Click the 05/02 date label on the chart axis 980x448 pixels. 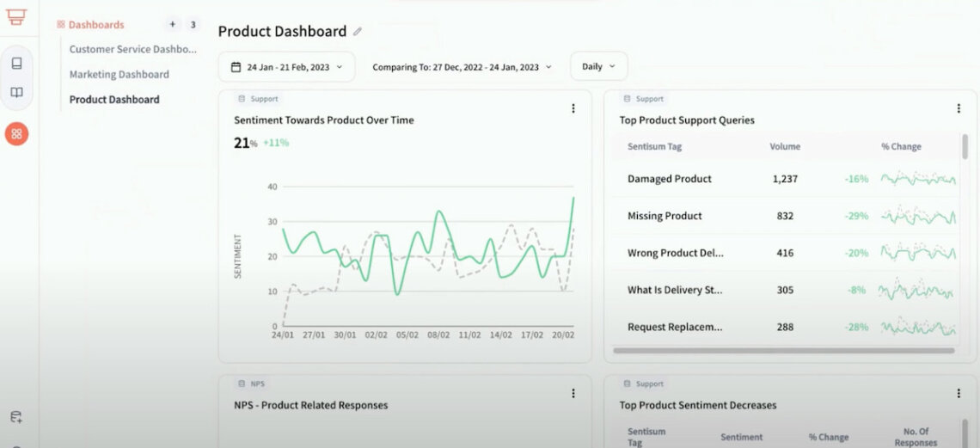coord(407,334)
